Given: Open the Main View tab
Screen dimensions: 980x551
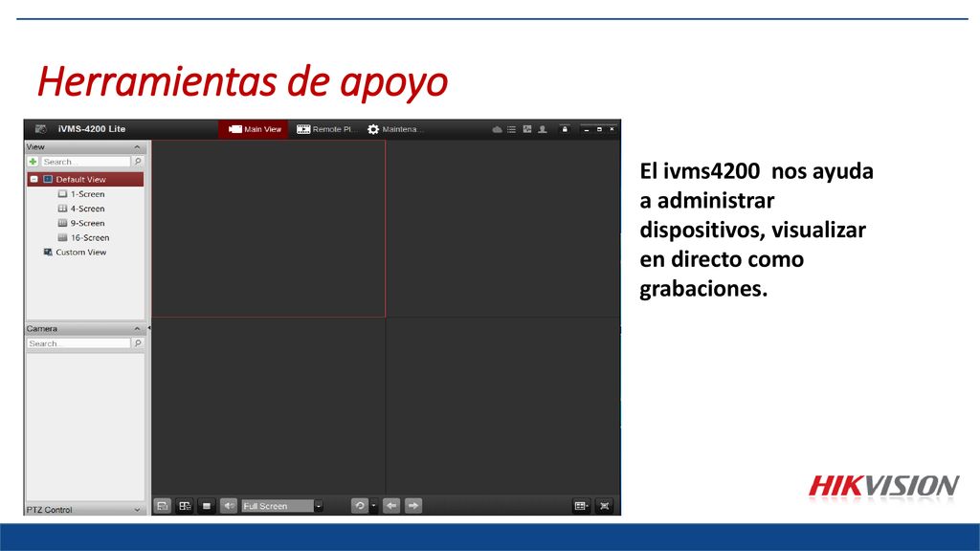Looking at the screenshot, I should (x=254, y=129).
